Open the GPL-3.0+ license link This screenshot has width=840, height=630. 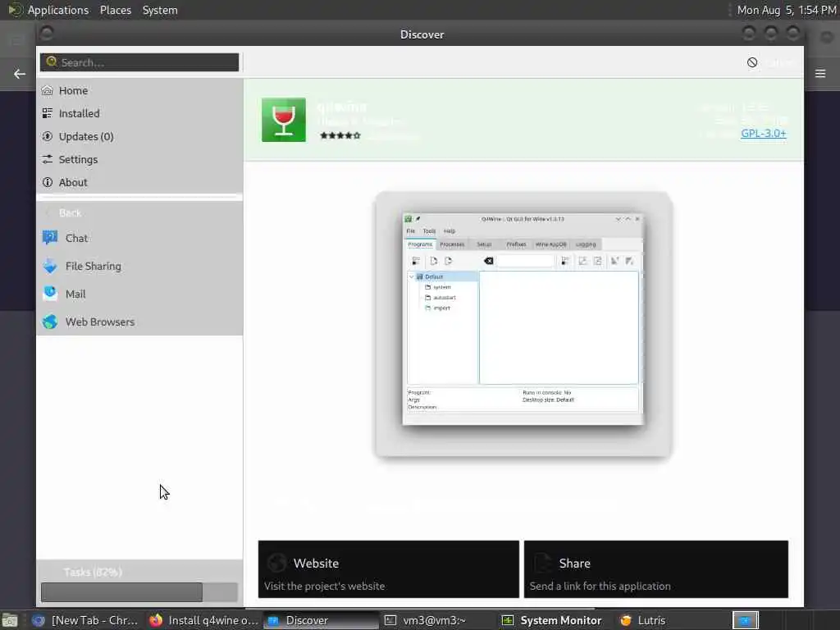point(764,134)
